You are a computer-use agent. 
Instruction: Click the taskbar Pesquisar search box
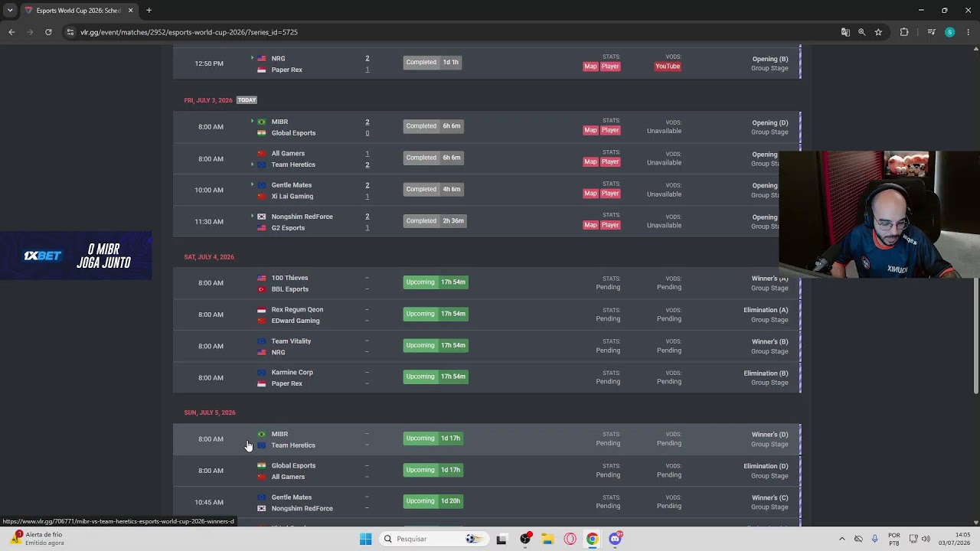[x=433, y=539]
